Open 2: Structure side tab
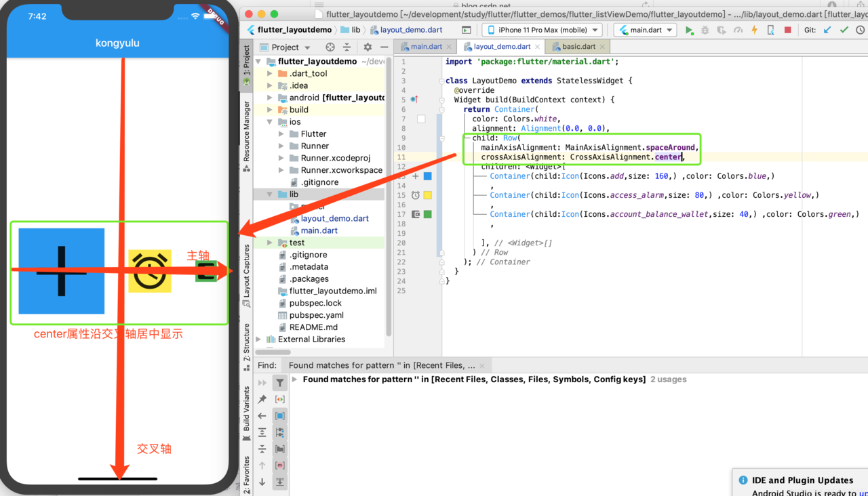The height and width of the screenshot is (496, 868). [x=246, y=347]
